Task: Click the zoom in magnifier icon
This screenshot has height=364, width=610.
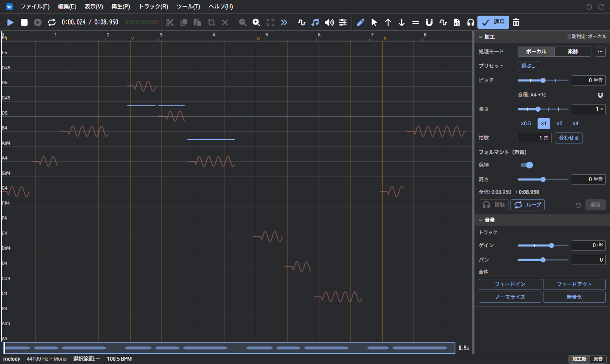Action: pos(256,22)
